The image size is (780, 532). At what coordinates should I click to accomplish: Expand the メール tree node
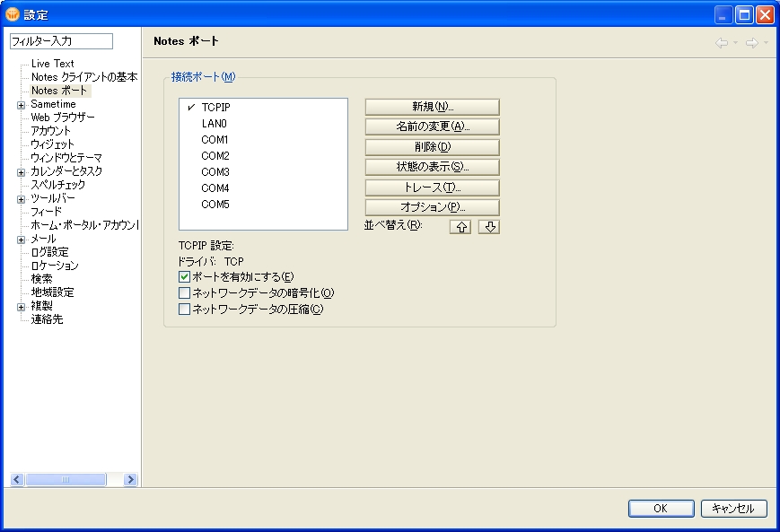[21, 240]
